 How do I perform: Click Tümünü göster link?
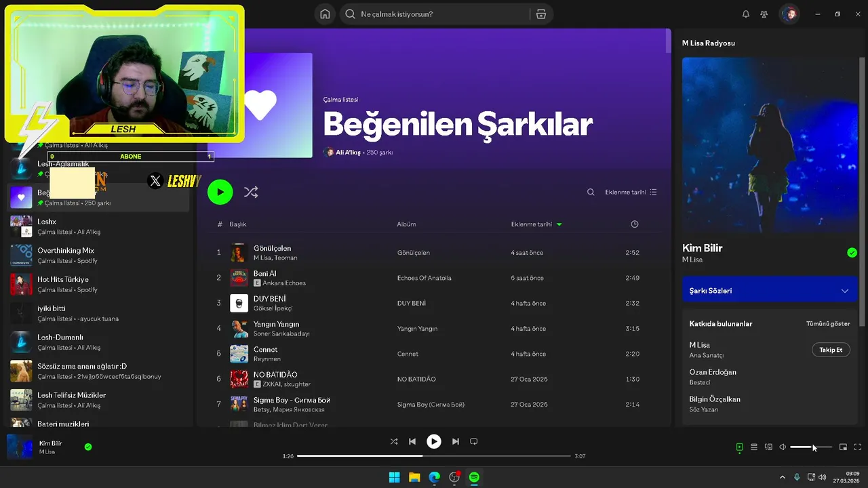pos(828,324)
